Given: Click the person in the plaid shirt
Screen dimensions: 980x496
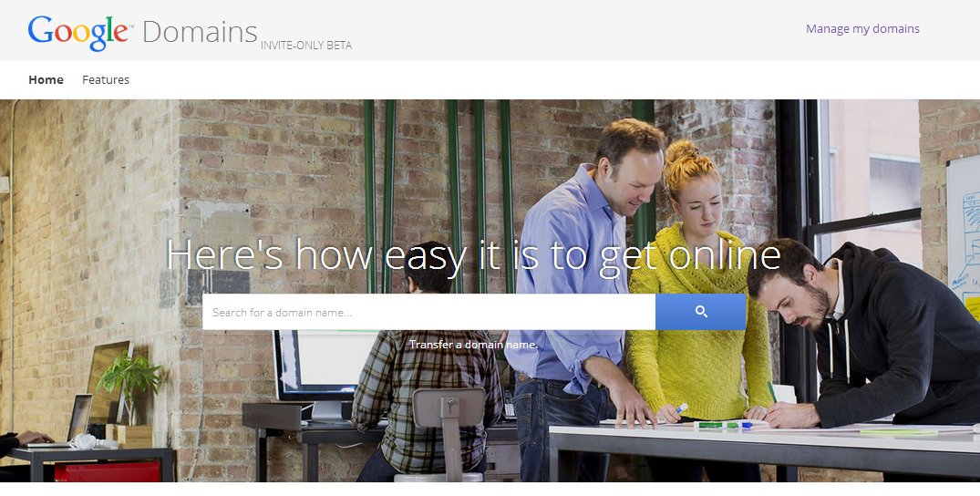Looking at the screenshot, I should [x=425, y=369].
